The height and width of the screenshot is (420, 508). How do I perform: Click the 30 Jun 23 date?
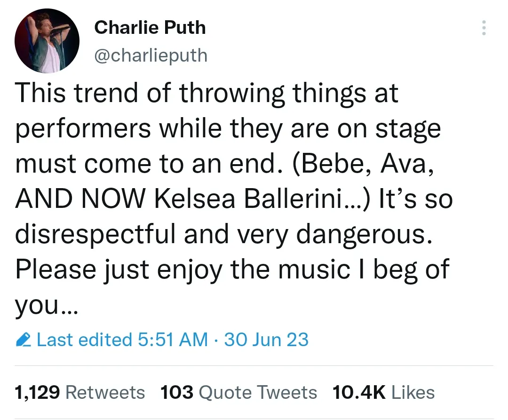[x=266, y=340]
